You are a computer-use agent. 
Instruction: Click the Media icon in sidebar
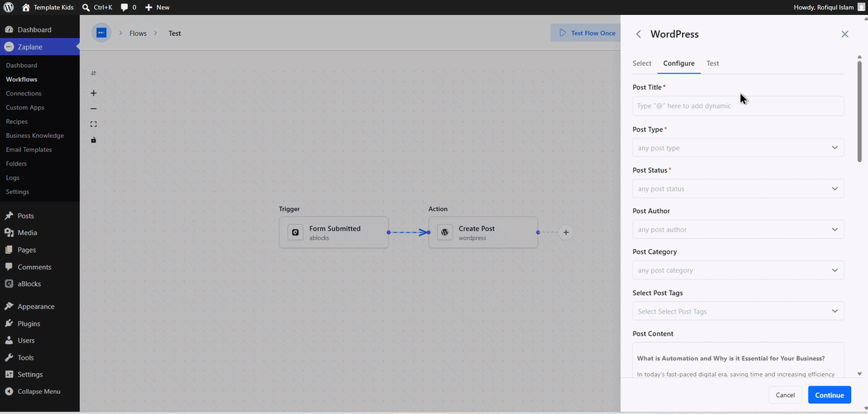9,233
